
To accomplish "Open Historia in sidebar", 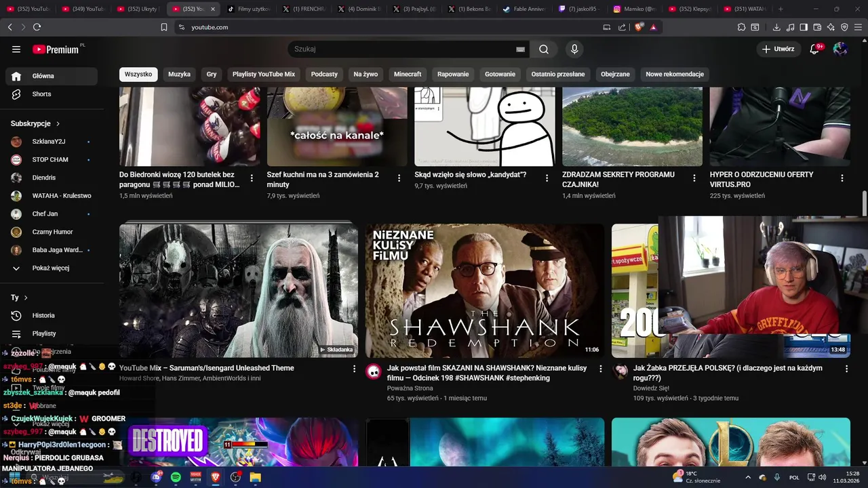I will pos(51,316).
